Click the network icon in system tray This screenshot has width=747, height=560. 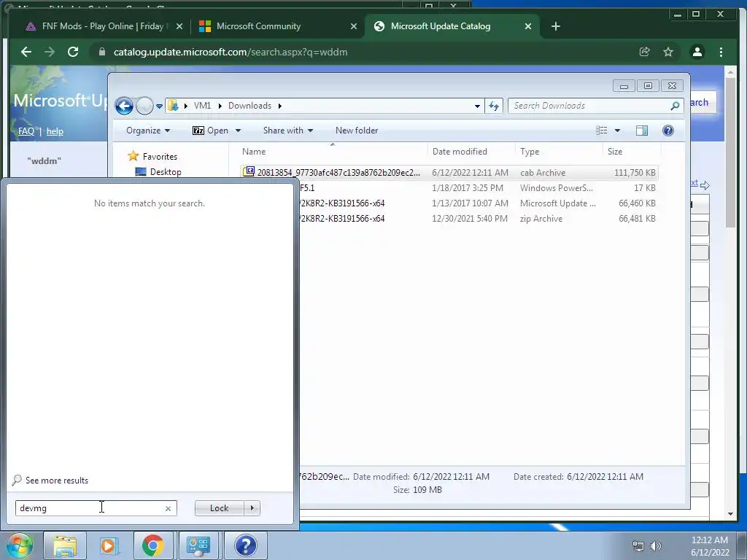(638, 546)
